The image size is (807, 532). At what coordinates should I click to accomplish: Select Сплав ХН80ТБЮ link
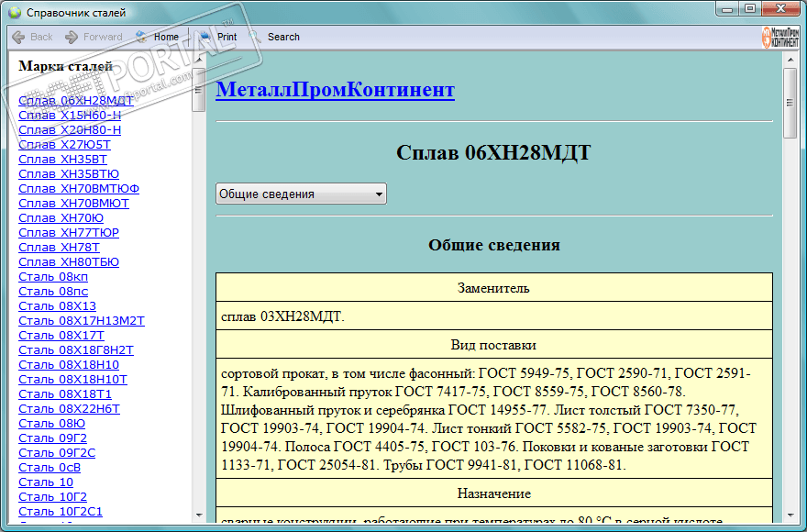[x=69, y=261]
